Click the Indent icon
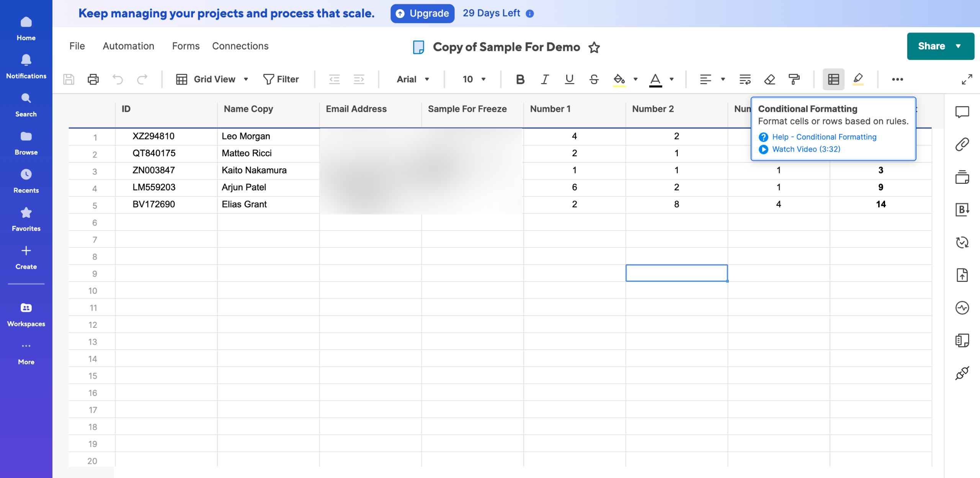 (359, 79)
